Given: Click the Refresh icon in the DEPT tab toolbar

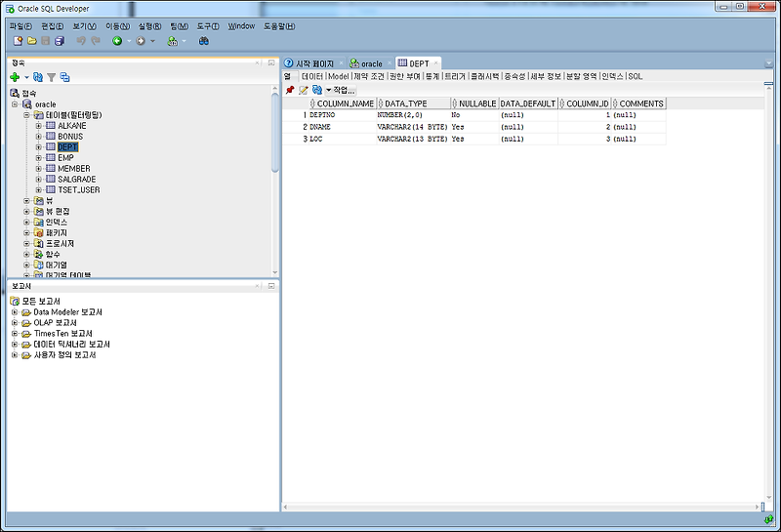Looking at the screenshot, I should [316, 90].
